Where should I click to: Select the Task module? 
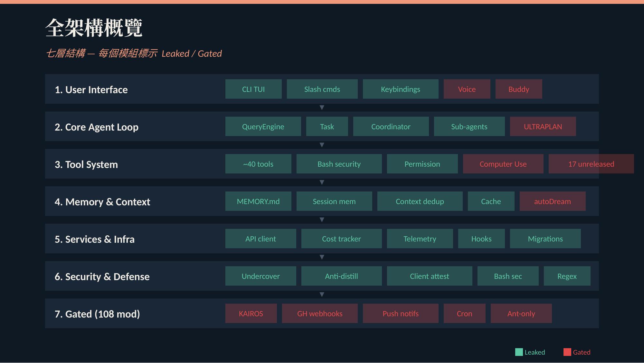(327, 126)
